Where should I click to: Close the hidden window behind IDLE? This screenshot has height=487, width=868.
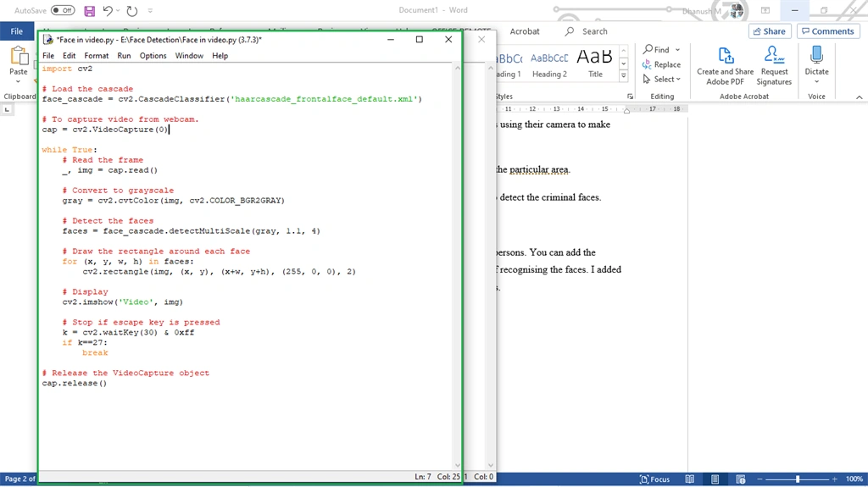[481, 39]
